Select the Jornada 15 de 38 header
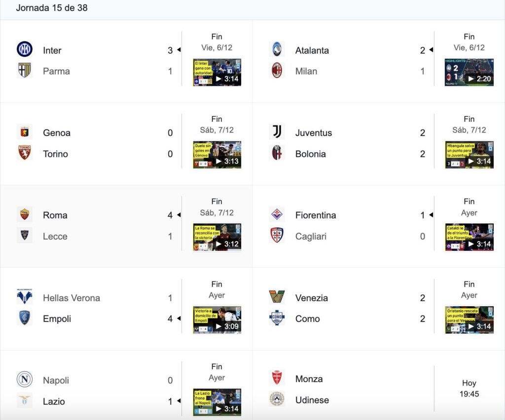 pyautogui.click(x=52, y=8)
